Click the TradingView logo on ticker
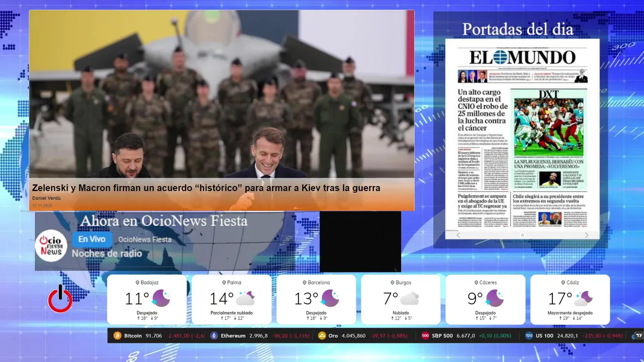 638,336
